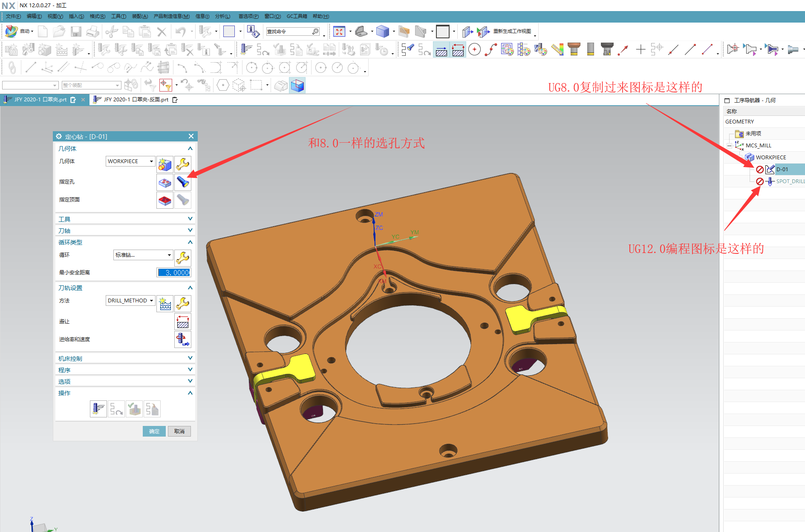Image resolution: width=805 pixels, height=532 pixels.
Task: Click the Generate Tool Path toolbar icon
Action: coord(246,49)
